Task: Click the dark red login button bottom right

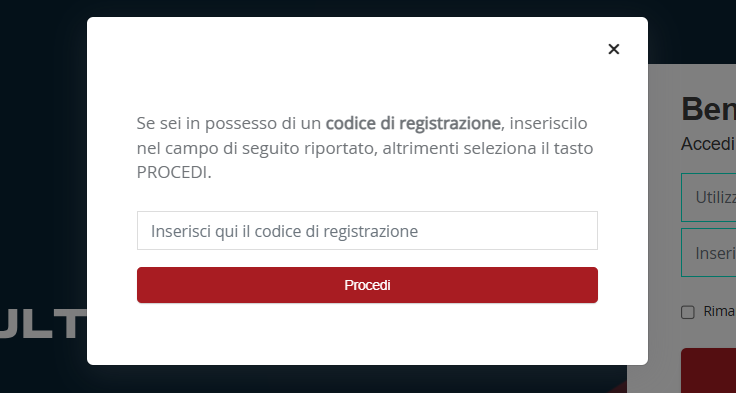Action: point(709,370)
